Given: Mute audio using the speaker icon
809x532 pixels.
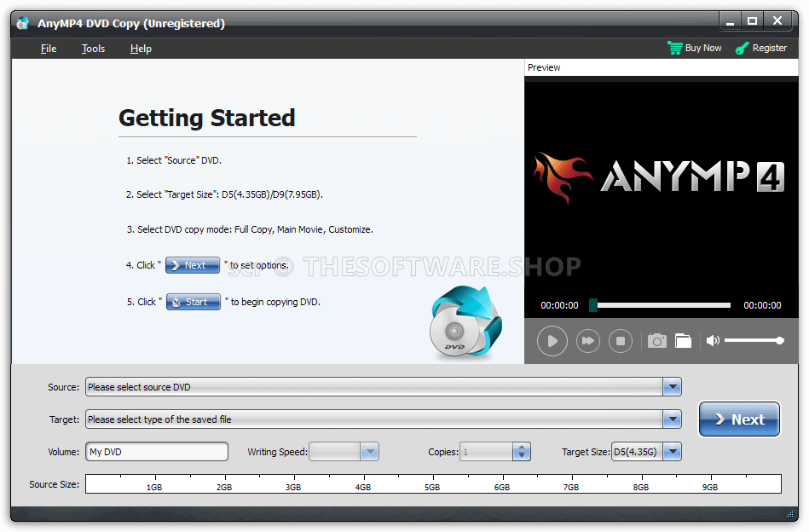Looking at the screenshot, I should coord(713,339).
